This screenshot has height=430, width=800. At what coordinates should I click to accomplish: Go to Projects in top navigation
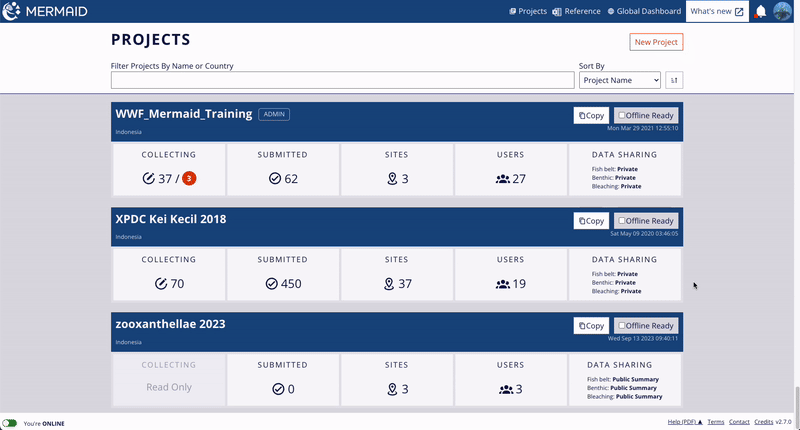tap(528, 12)
